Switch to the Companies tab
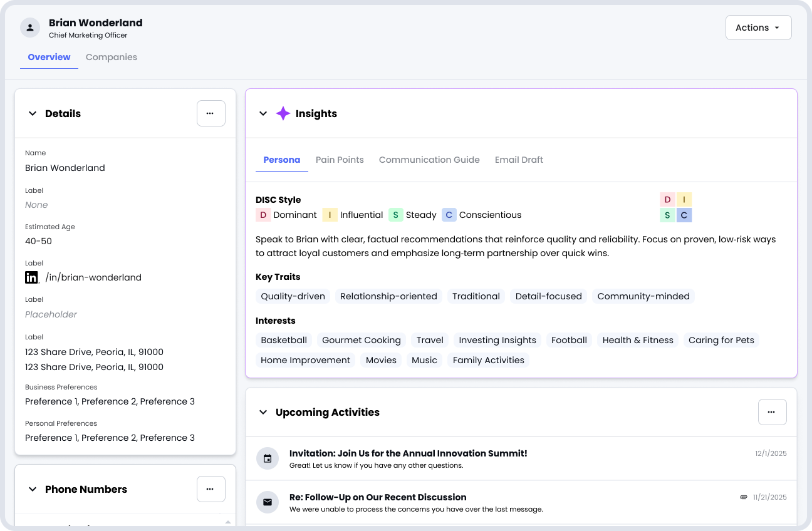Image resolution: width=812 pixels, height=531 pixels. tap(112, 57)
